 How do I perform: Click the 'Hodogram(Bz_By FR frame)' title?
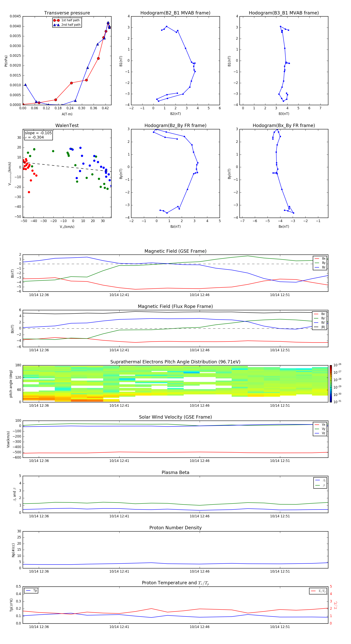coord(175,125)
